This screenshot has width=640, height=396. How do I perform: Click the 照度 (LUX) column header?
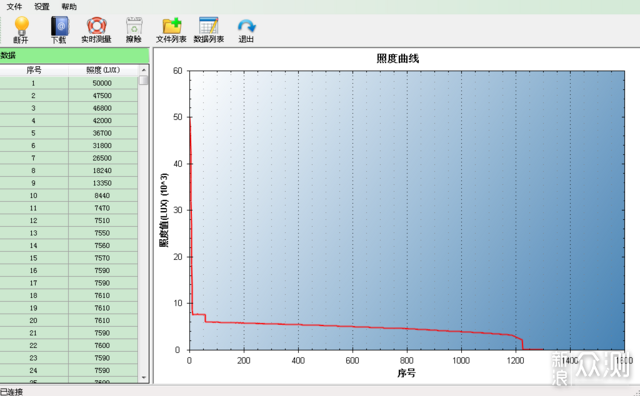click(103, 70)
